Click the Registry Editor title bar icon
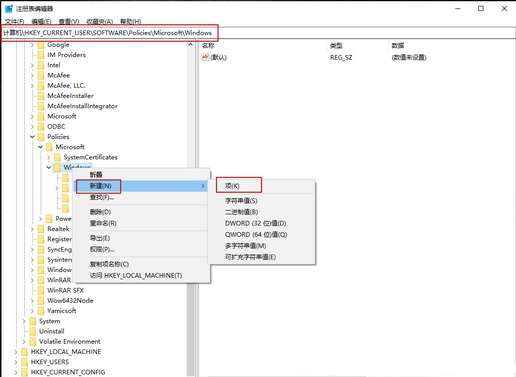The height and width of the screenshot is (377, 516). coord(9,8)
